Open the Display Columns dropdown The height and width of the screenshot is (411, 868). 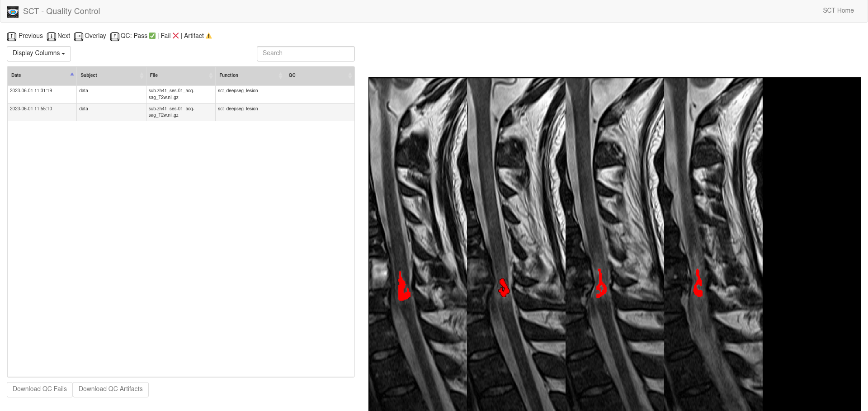pyautogui.click(x=38, y=53)
